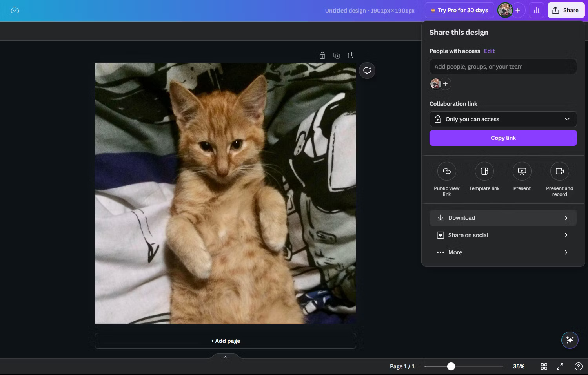The image size is (588, 375).
Task: Expand the collaboration link access dropdown
Action: [503, 119]
